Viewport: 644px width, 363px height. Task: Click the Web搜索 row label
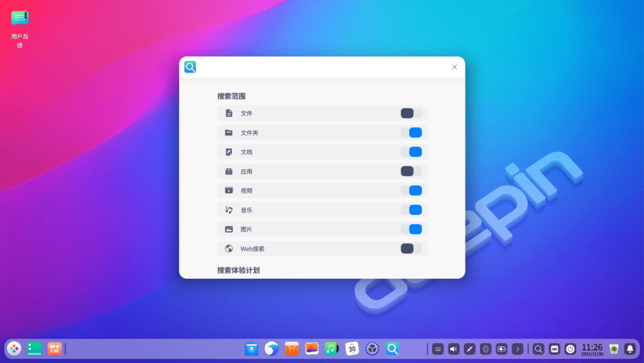tap(252, 249)
